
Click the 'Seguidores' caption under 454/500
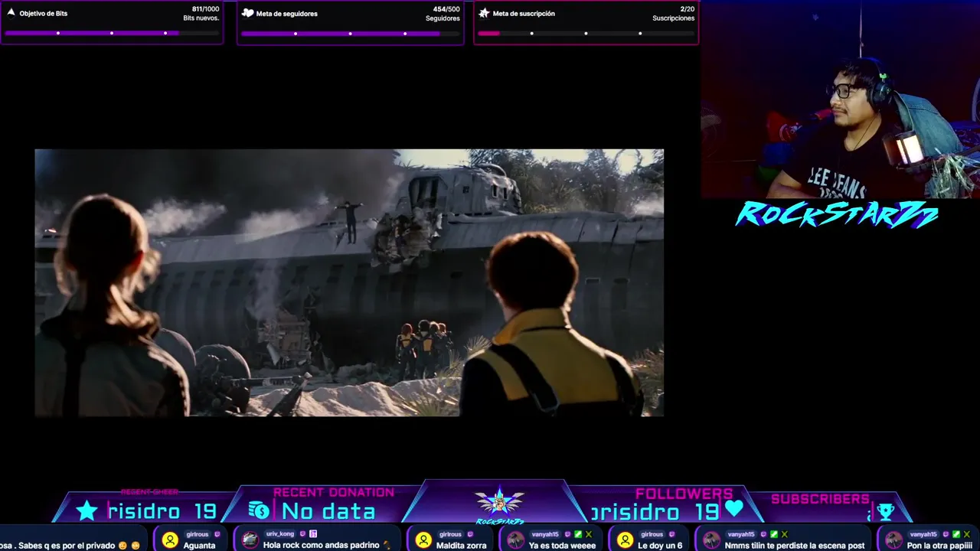[x=443, y=18]
